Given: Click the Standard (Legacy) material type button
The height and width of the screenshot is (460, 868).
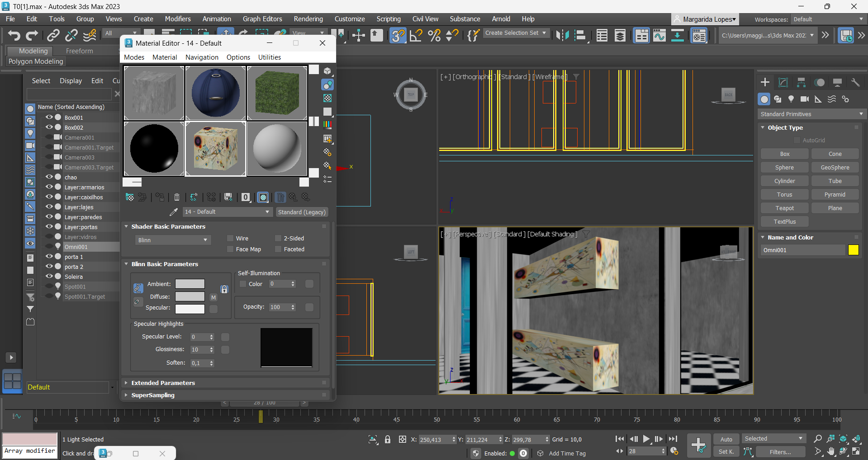Looking at the screenshot, I should click(x=302, y=212).
